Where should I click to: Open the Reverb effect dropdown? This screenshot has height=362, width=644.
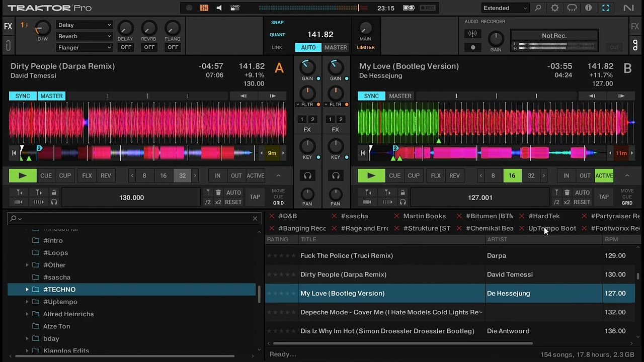click(84, 36)
